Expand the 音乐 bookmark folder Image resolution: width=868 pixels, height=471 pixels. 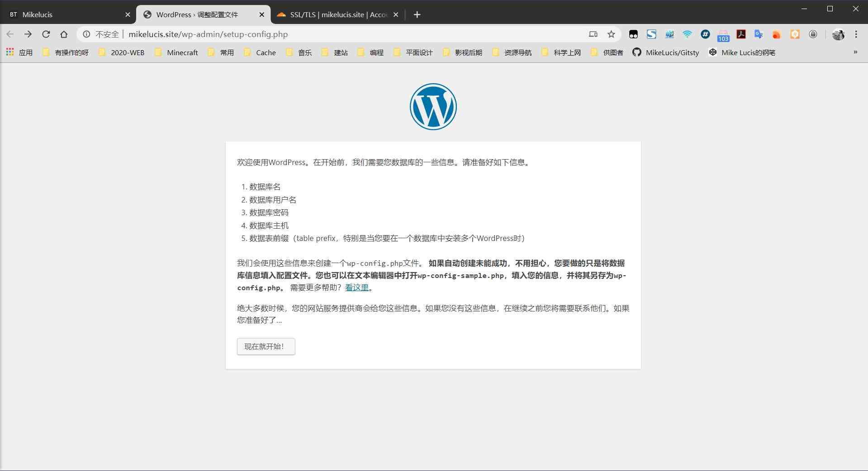pyautogui.click(x=299, y=52)
